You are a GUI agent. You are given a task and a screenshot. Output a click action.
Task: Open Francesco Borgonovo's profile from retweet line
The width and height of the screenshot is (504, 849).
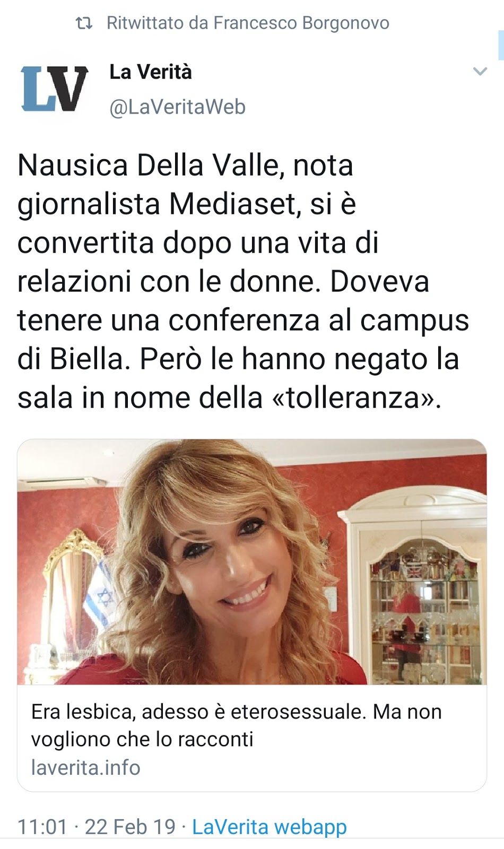pyautogui.click(x=301, y=23)
